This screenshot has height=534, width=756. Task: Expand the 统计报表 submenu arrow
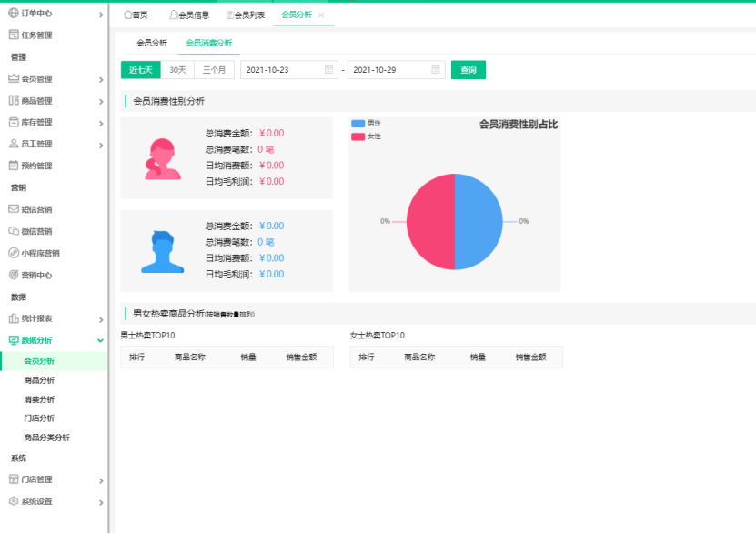(x=101, y=319)
